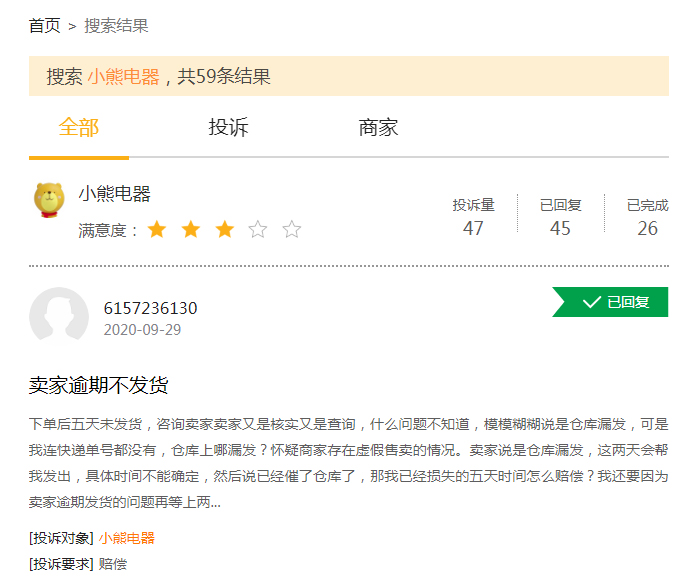
Task: Click the [投诉要求] label
Action: pyautogui.click(x=61, y=564)
